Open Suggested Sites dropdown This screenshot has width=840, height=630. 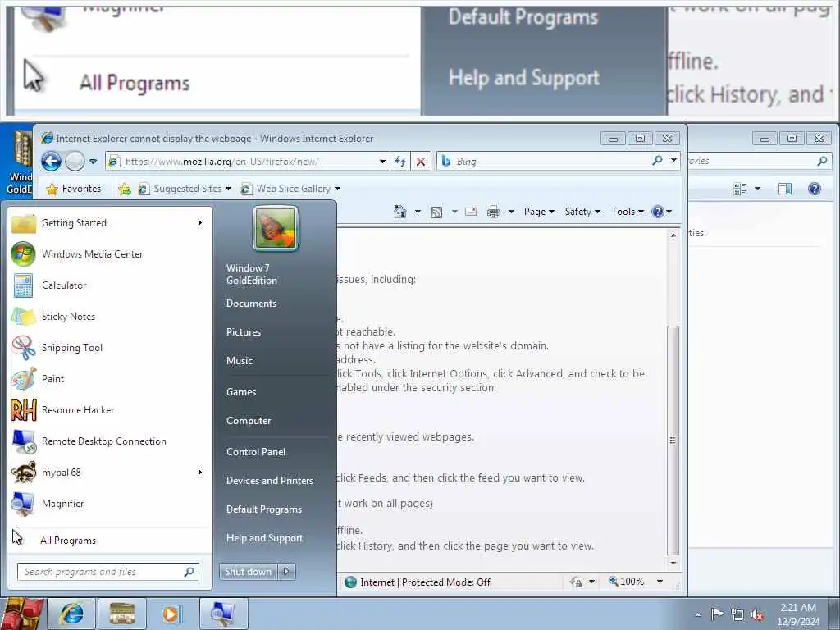point(185,189)
